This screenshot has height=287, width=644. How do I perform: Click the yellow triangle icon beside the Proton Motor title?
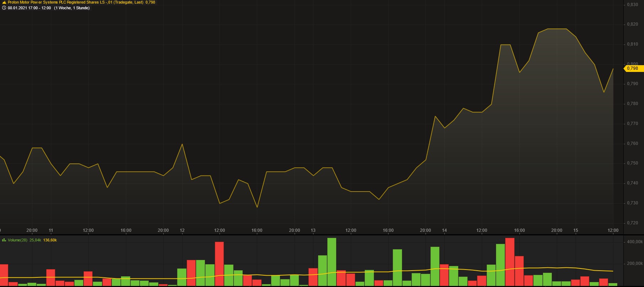(x=4, y=2)
